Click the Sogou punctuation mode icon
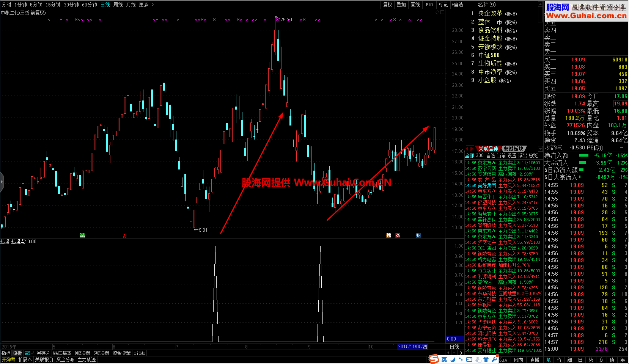 pyautogui.click(x=461, y=359)
